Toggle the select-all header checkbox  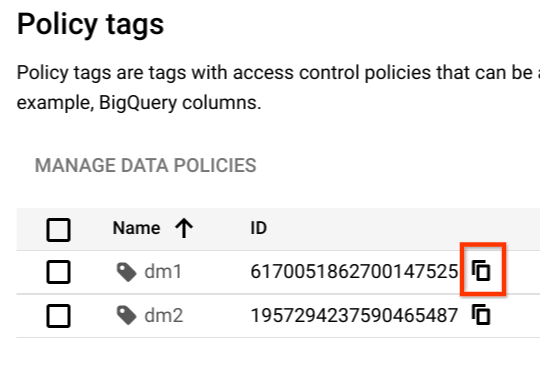59,230
